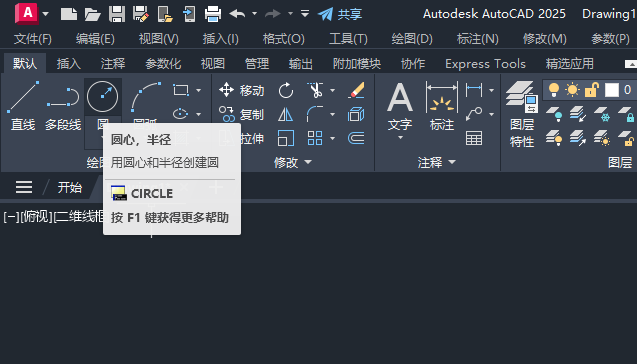Viewport: 637px width, 364px height.
Task: Open the hamburger menu beside 开始 tab
Action: tap(24, 187)
